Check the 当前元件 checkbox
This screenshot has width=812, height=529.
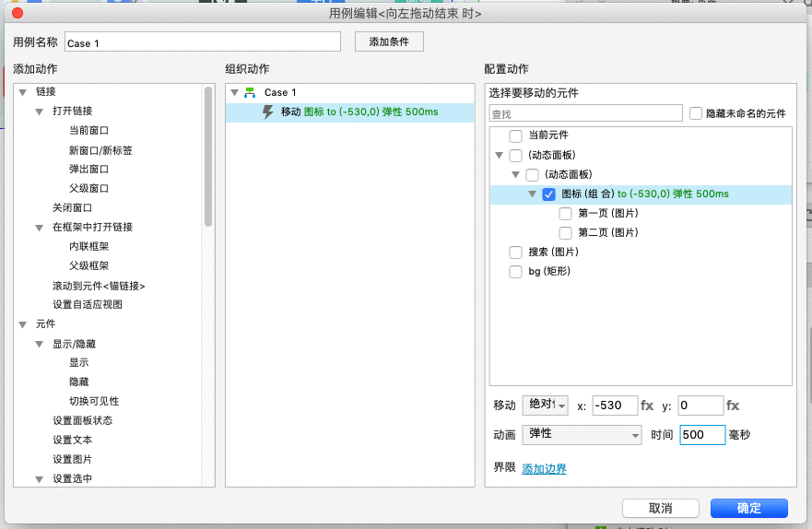click(515, 135)
